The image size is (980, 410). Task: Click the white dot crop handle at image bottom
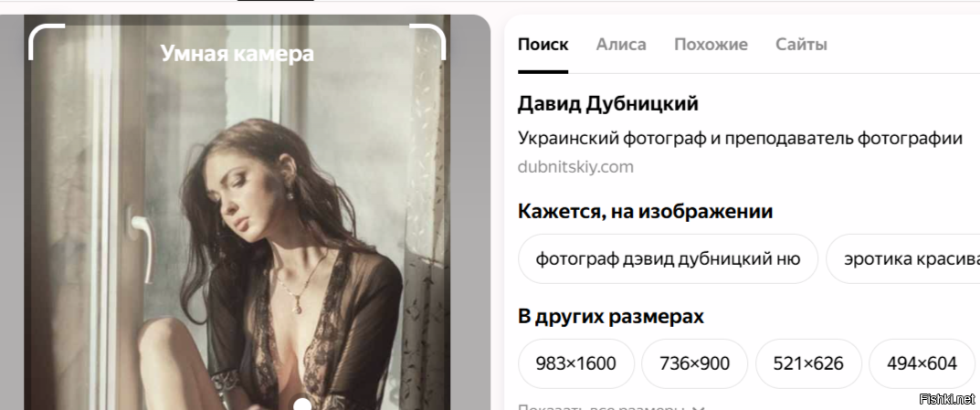point(302,405)
